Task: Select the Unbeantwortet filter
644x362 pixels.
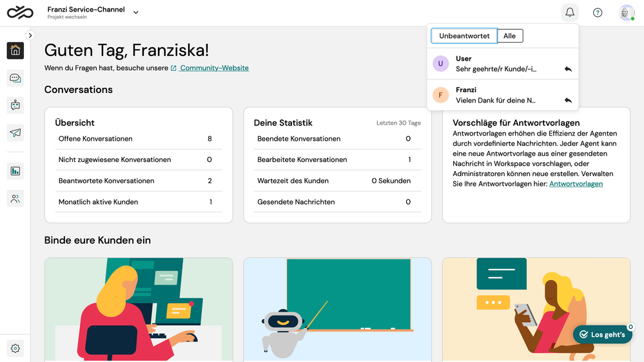Action: tap(464, 36)
